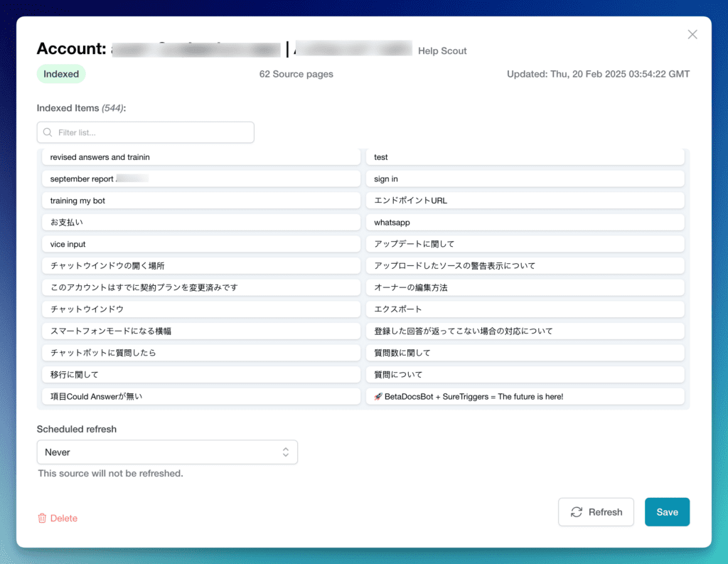Click the magnifier icon in filter box

click(x=48, y=132)
